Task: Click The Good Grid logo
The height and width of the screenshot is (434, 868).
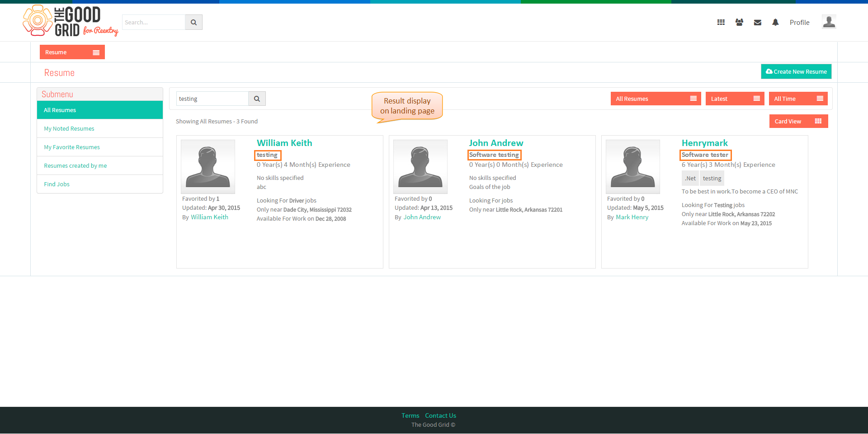Action: [71, 21]
